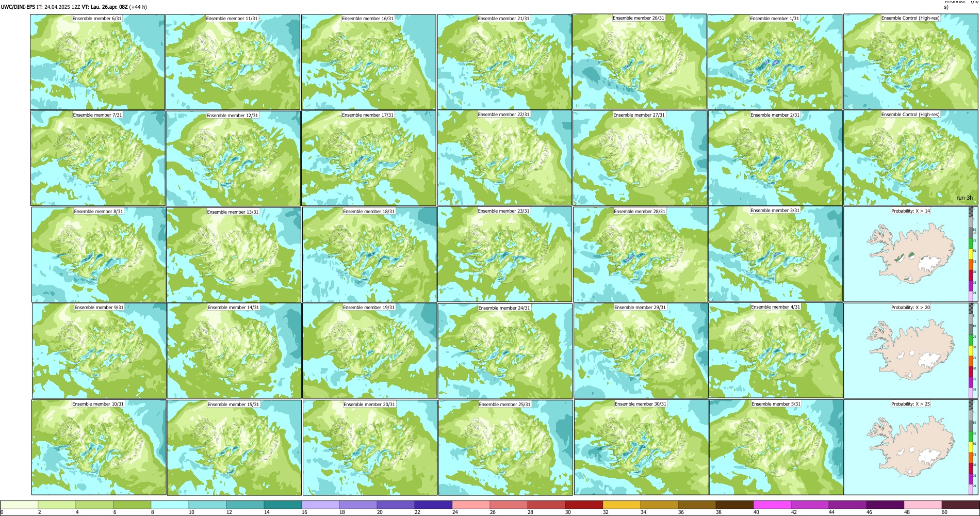The height and width of the screenshot is (516, 980).
Task: Open Ensemble member 27/31 map
Action: click(x=640, y=158)
